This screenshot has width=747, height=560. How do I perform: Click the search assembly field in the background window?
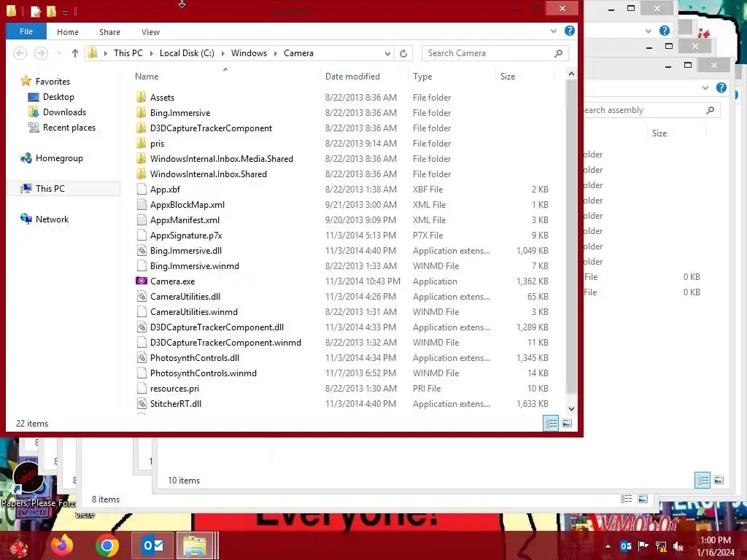[651, 110]
